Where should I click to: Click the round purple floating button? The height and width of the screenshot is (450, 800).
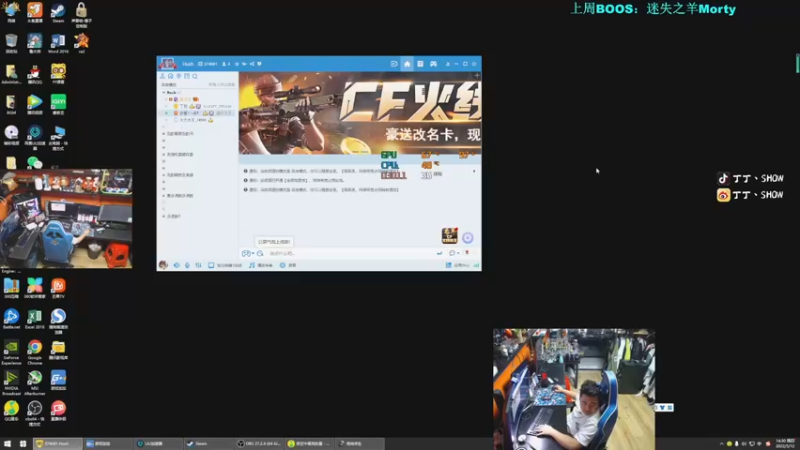tap(468, 238)
